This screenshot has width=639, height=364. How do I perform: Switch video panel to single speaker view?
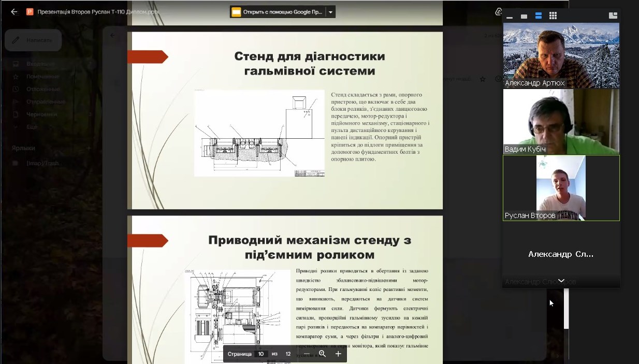(524, 17)
